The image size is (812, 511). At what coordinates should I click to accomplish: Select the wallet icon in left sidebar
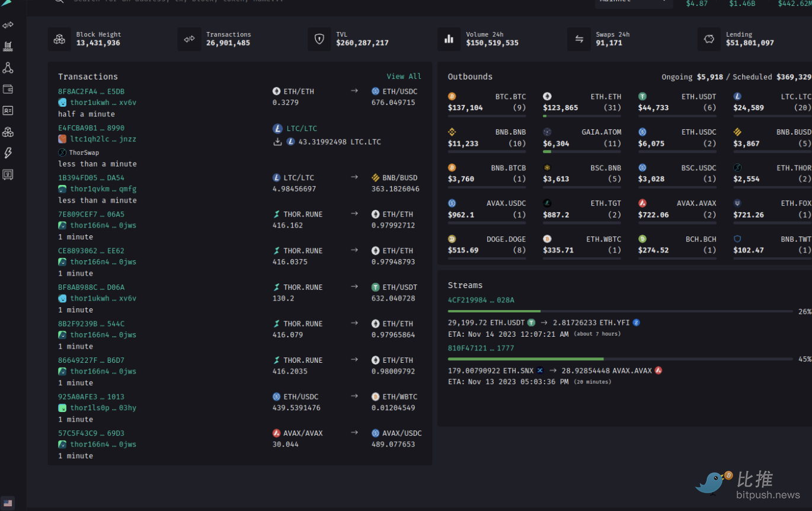(x=8, y=90)
